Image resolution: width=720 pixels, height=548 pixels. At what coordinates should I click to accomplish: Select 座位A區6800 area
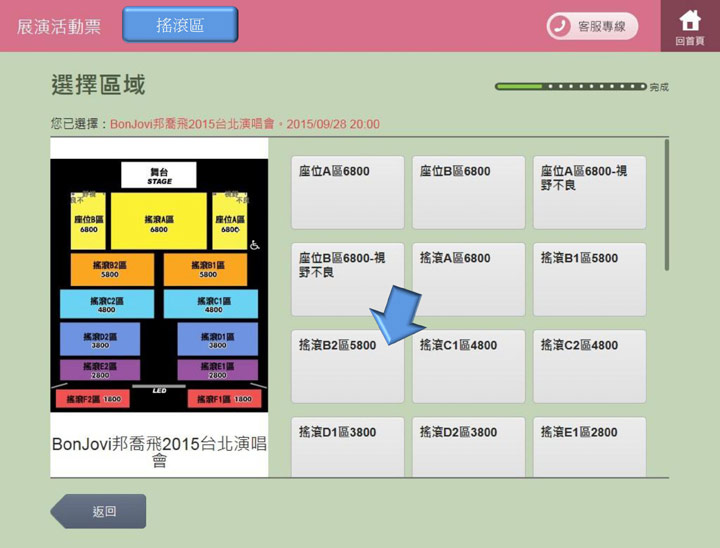tap(348, 192)
